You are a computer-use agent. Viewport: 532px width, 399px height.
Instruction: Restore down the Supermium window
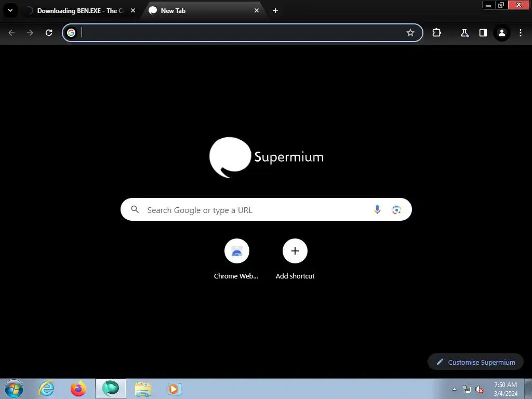tap(501, 5)
